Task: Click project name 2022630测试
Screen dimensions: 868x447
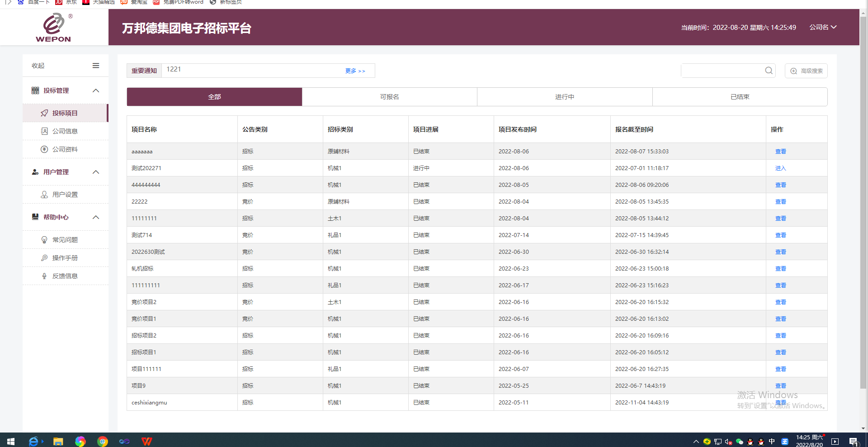Action: point(148,252)
